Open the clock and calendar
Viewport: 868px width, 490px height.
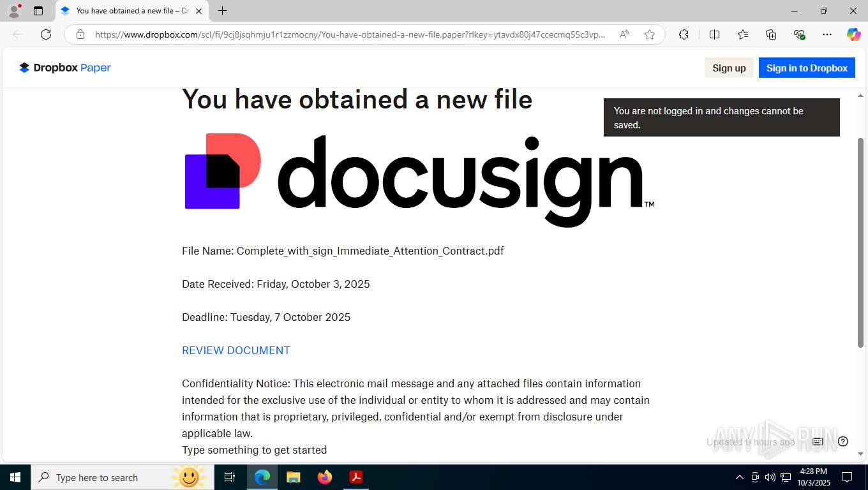click(813, 477)
